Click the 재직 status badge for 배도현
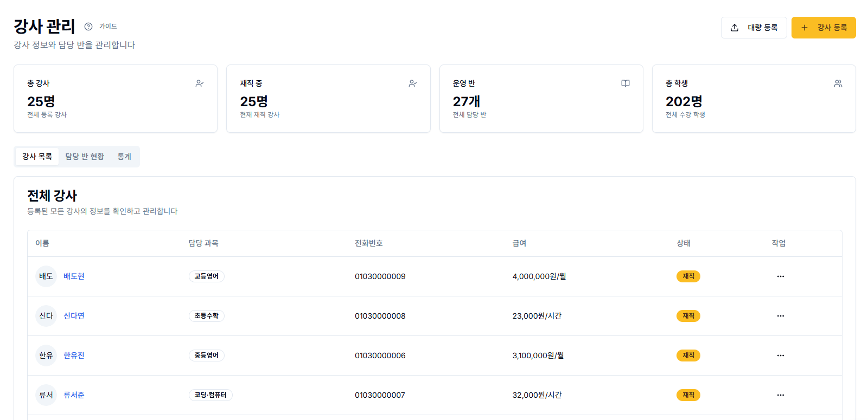 pos(688,276)
